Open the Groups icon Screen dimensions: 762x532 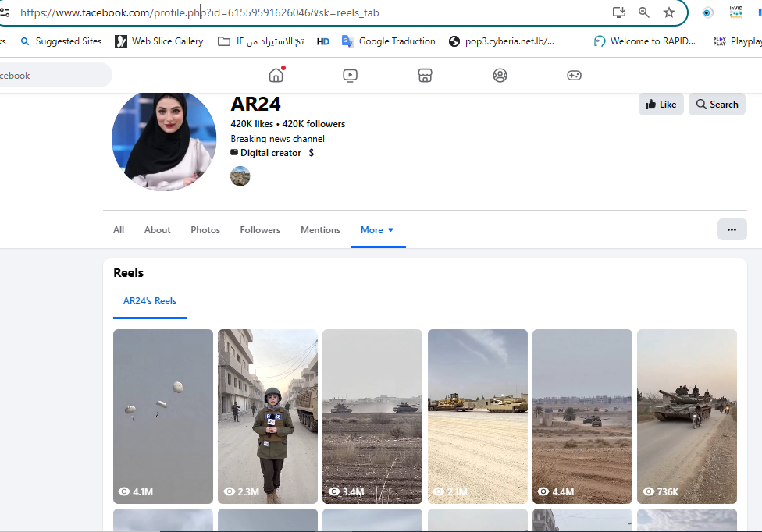500,75
